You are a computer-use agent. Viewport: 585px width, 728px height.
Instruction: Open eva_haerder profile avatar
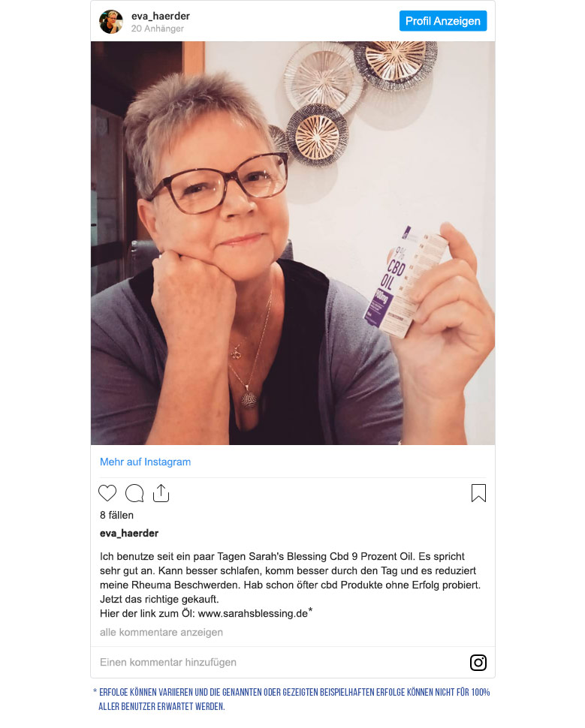(x=111, y=21)
